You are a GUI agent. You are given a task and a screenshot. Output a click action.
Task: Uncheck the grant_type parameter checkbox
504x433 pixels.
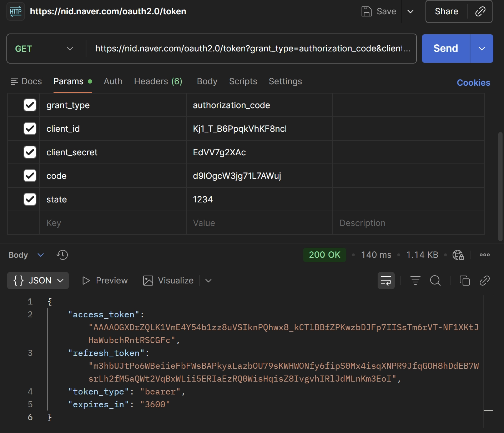point(30,105)
